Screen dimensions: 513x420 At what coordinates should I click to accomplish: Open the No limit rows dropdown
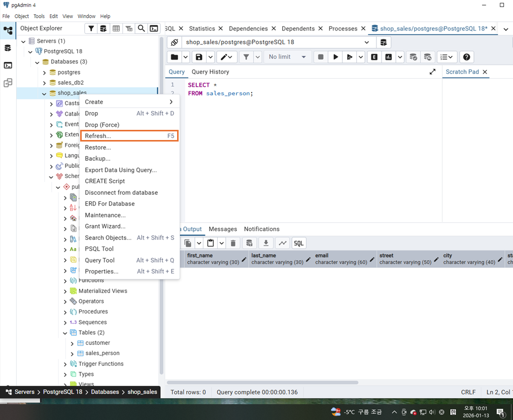[287, 57]
